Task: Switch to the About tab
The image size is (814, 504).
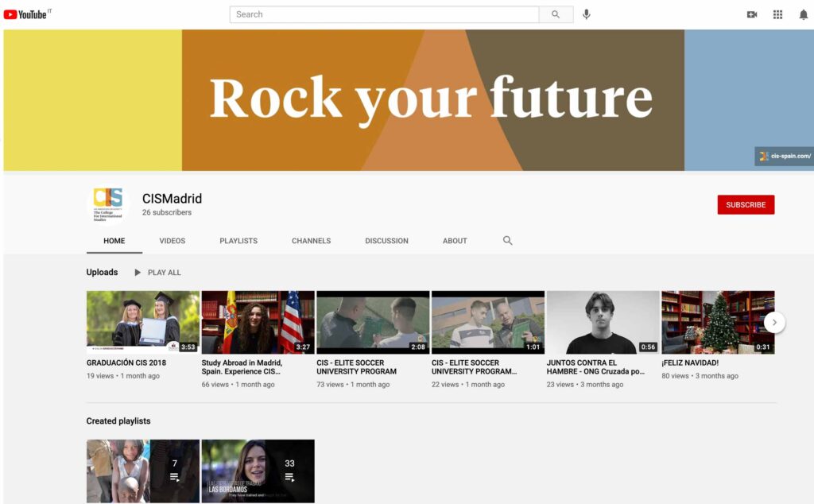Action: point(455,241)
